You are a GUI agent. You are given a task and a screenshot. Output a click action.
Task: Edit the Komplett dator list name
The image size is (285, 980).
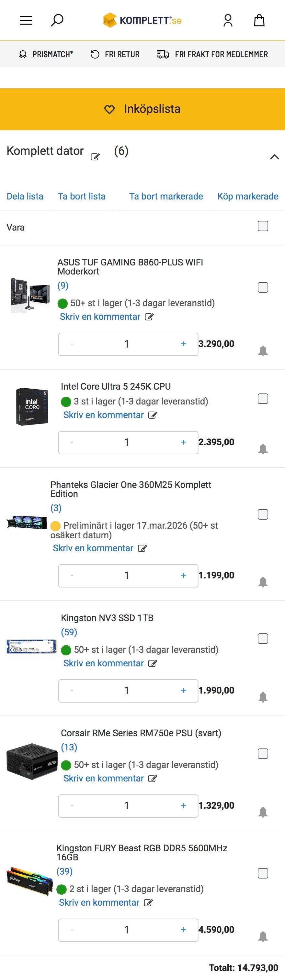[95, 157]
